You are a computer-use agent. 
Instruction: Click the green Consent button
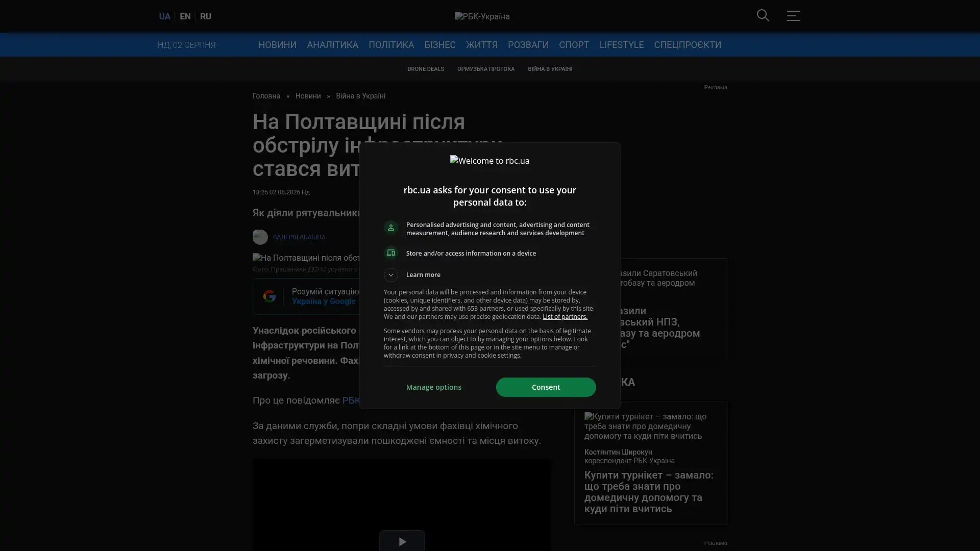[x=546, y=387]
